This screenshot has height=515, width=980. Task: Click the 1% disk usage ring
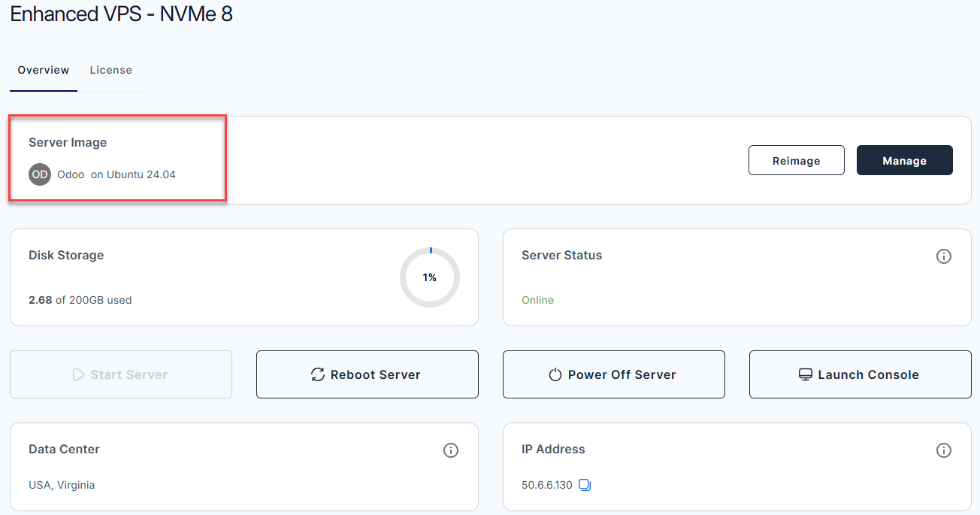tap(429, 277)
